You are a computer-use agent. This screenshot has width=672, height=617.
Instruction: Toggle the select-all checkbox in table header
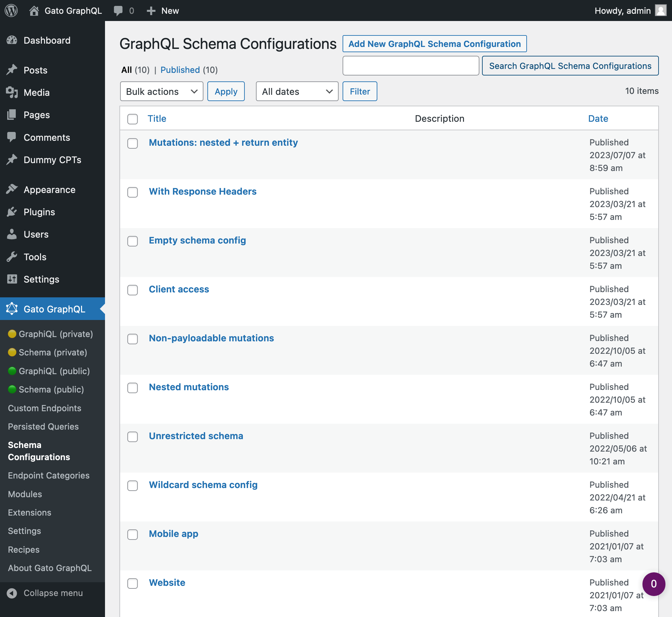(133, 119)
